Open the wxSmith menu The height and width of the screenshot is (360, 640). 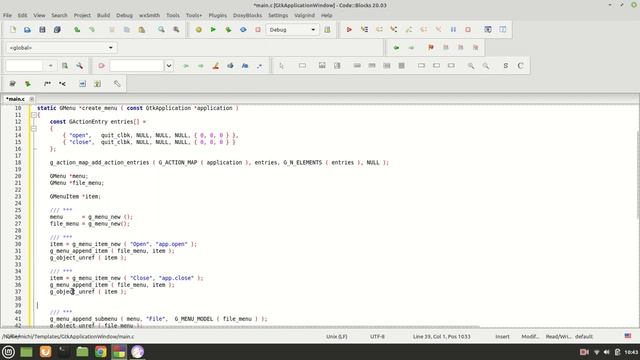[x=149, y=15]
